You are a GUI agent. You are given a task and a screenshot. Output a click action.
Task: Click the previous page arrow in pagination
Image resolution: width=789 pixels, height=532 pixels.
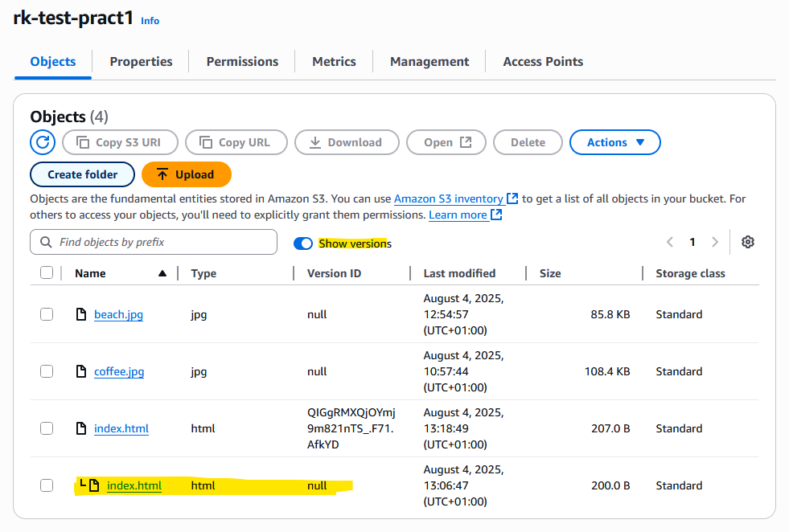[669, 242]
